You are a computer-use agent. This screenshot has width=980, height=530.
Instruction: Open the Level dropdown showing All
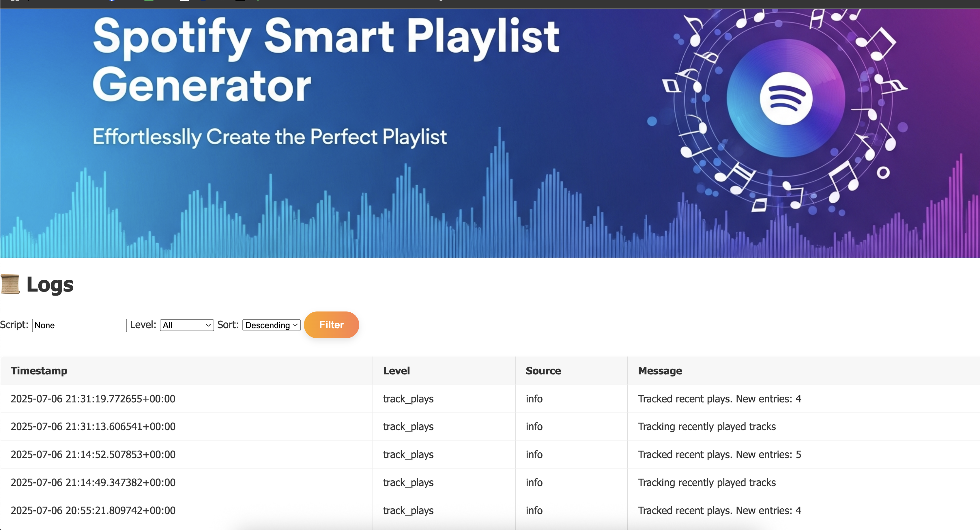pos(187,325)
